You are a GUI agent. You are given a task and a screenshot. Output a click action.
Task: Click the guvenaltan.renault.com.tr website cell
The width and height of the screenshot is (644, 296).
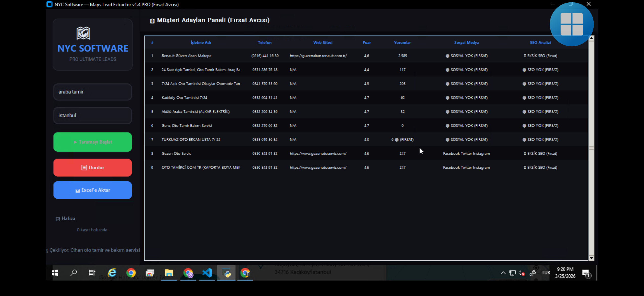click(x=318, y=56)
